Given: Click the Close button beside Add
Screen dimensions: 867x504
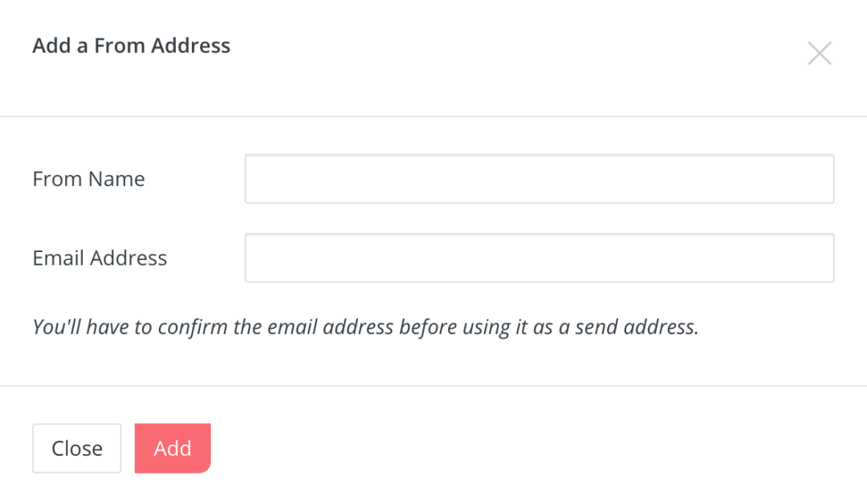Looking at the screenshot, I should click(x=77, y=448).
